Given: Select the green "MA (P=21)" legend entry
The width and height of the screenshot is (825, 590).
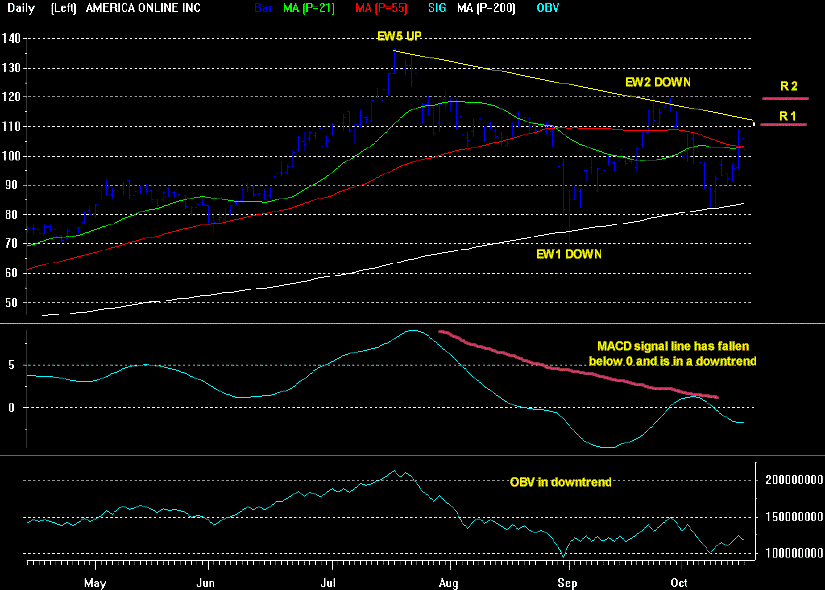Looking at the screenshot, I should click(309, 8).
